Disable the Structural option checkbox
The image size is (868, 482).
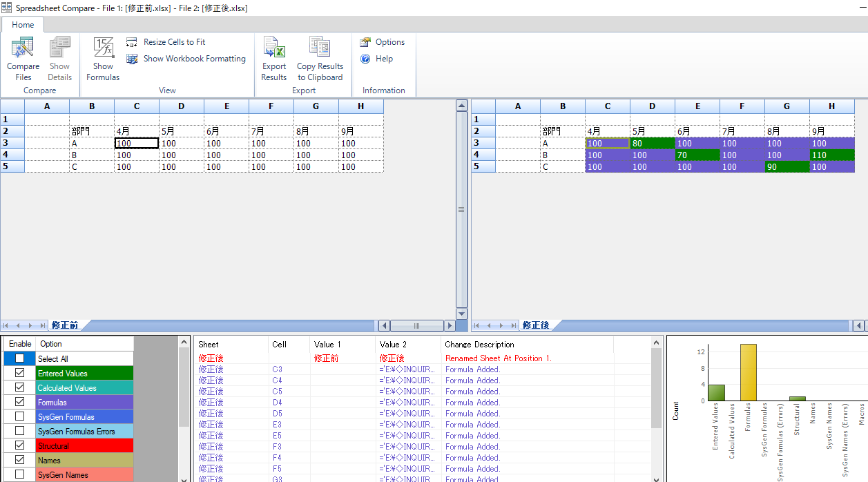click(x=19, y=445)
